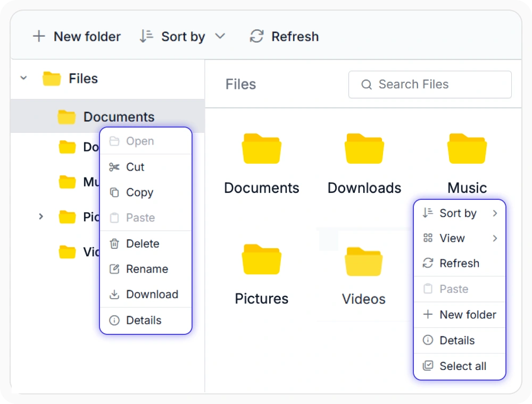
Task: Choose Refresh in the layout context menu
Action: pos(460,263)
